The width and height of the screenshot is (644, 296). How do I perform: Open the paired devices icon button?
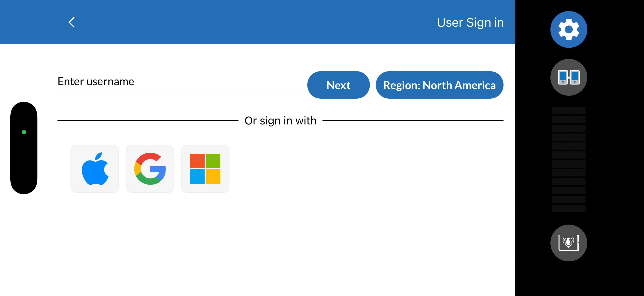pos(569,77)
